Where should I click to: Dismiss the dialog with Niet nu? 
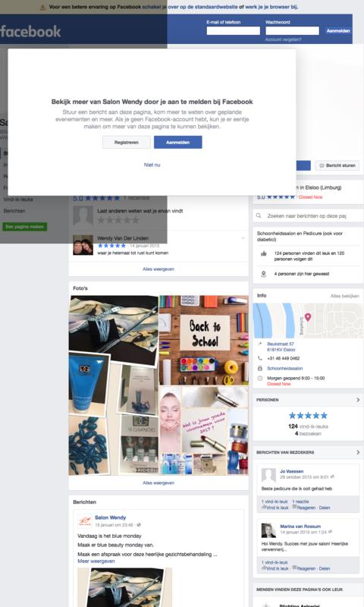click(x=152, y=165)
